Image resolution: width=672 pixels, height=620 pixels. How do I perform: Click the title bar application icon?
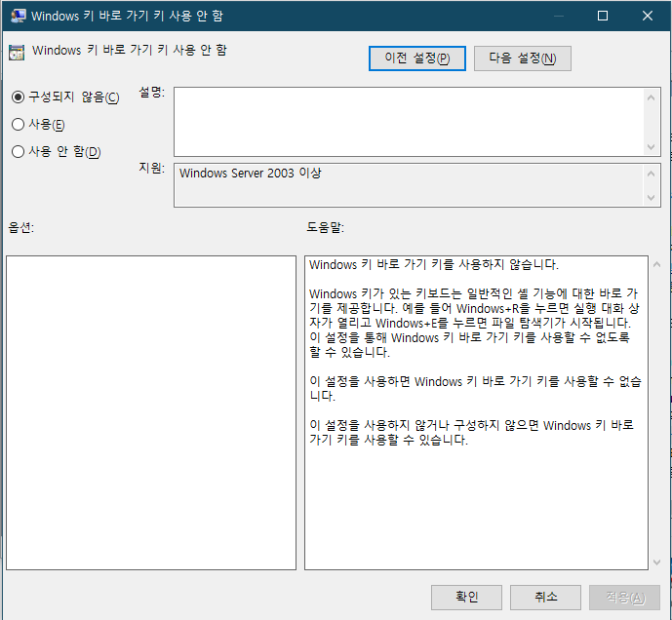pos(18,16)
